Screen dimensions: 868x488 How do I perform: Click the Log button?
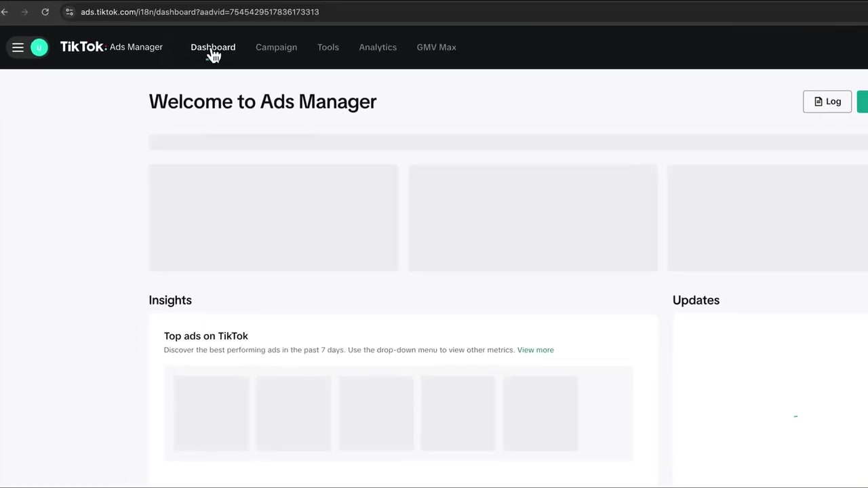click(x=827, y=102)
